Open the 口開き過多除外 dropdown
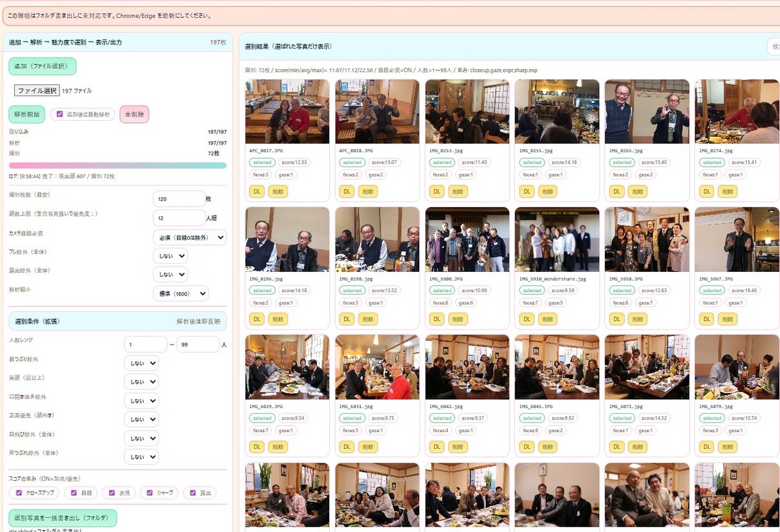 (141, 401)
